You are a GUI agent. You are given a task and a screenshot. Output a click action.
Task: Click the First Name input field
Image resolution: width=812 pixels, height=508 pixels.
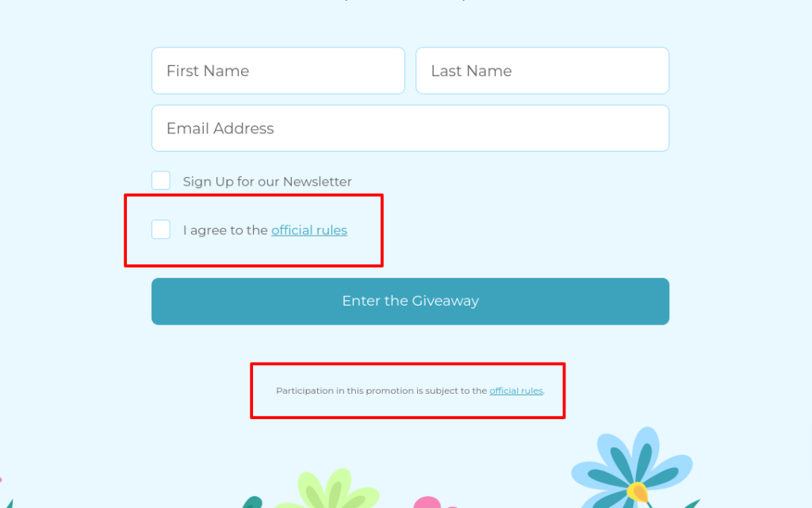click(x=278, y=71)
